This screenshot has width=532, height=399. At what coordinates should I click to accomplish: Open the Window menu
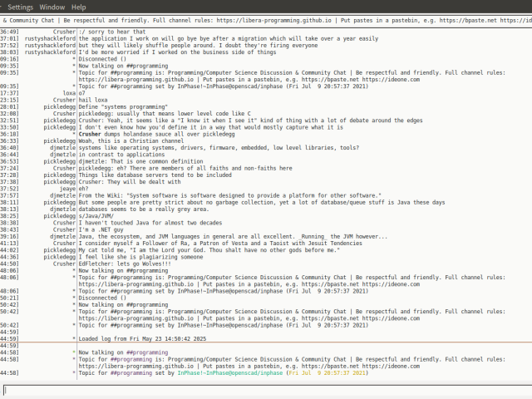[52, 7]
